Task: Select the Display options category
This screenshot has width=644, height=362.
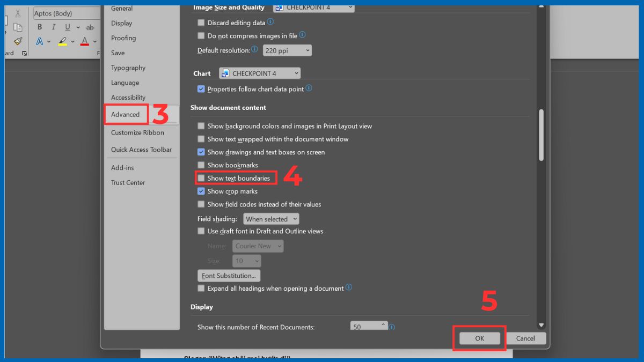Action: (x=121, y=23)
